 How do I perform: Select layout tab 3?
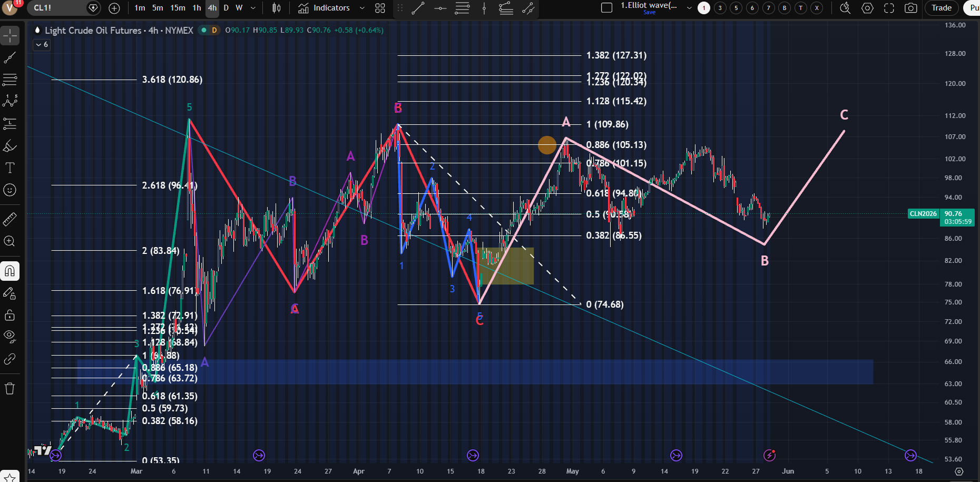click(x=720, y=8)
